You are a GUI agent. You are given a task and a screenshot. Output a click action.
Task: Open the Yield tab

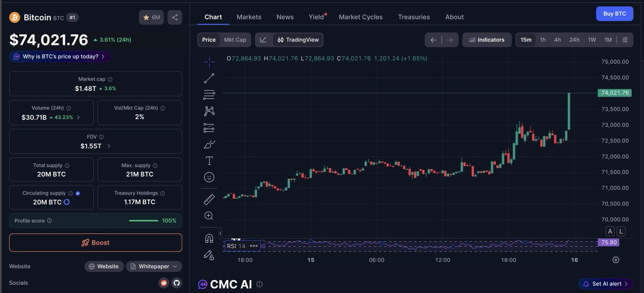[x=317, y=17]
